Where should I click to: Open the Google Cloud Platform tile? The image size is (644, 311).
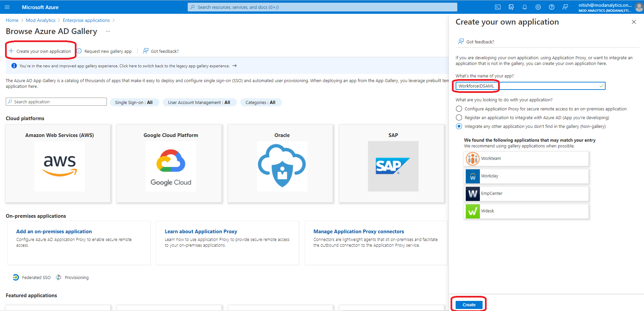click(x=169, y=164)
